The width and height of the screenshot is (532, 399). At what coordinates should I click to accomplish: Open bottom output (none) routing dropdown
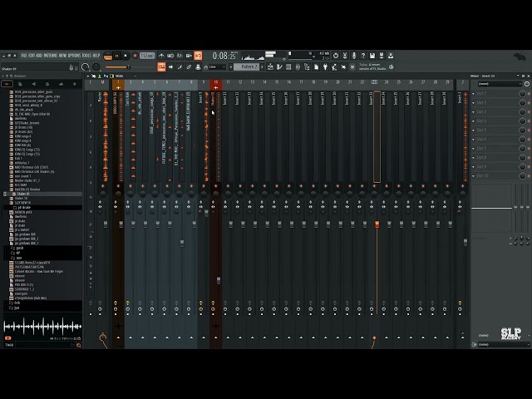coord(503,345)
